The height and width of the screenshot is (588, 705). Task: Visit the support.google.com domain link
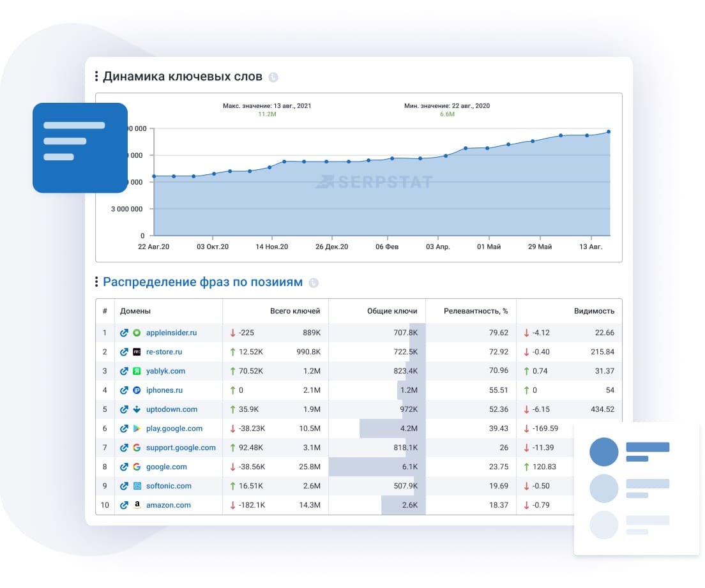[180, 448]
